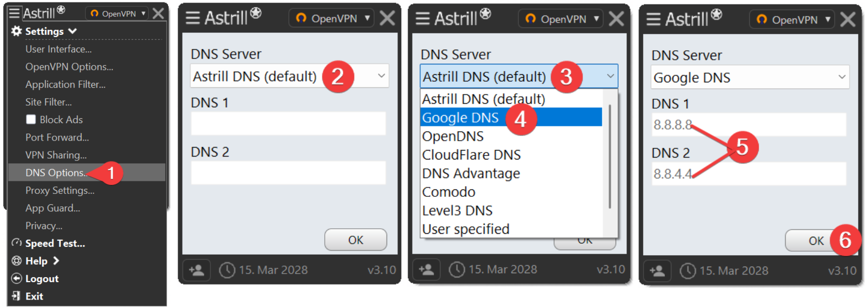Choose DNS Advantage from the dropdown list
868x308 pixels.
(511, 173)
